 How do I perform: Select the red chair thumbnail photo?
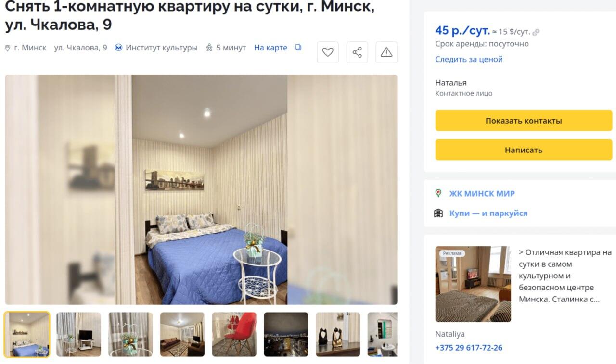[x=234, y=334]
